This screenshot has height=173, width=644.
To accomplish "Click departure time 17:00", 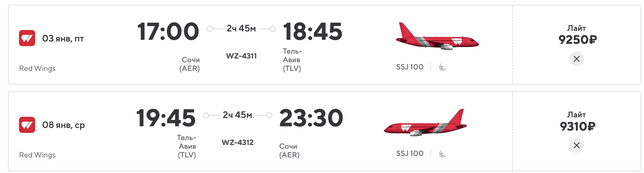I will point(168,31).
